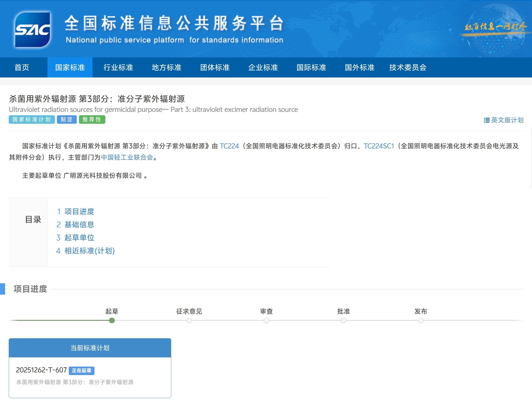Click the 审查 progress stage marker
Viewport: 532px width, 415px height.
(x=266, y=321)
